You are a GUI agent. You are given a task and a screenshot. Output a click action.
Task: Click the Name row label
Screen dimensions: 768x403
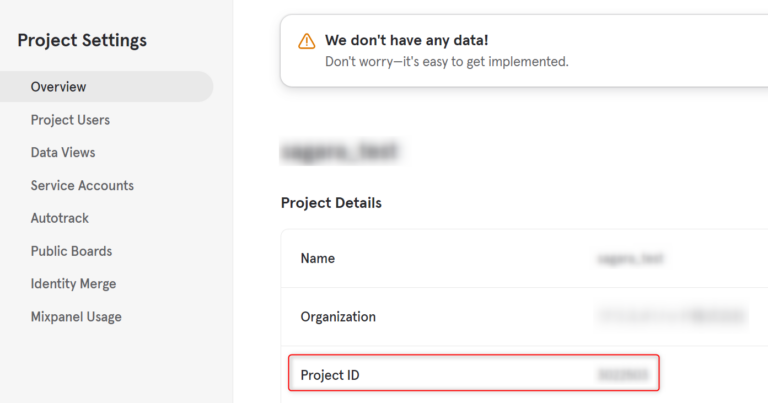(318, 258)
